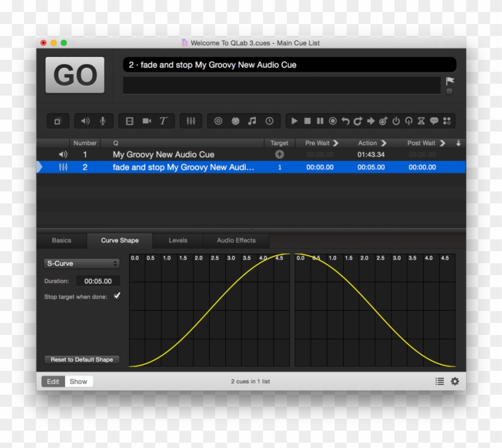502x448 pixels.
Task: Add a Memo cue speech-bubble icon
Action: point(434,121)
